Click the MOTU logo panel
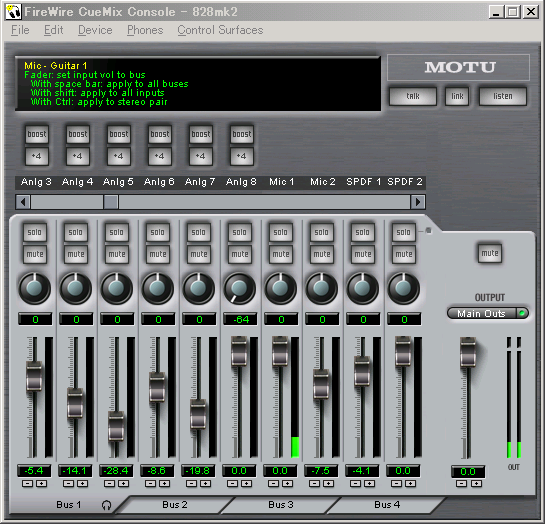This screenshot has height=524, width=545. (x=458, y=67)
